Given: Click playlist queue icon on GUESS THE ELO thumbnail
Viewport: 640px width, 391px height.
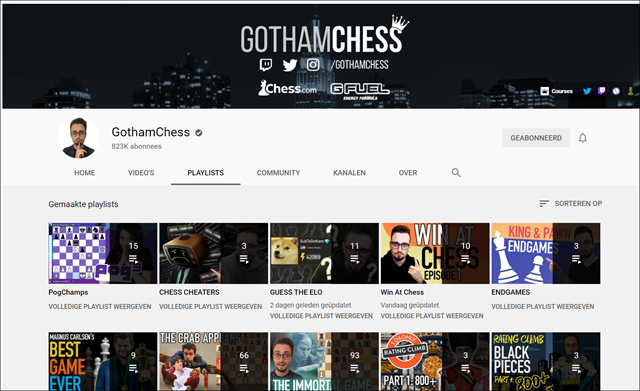Looking at the screenshot, I should click(x=354, y=259).
